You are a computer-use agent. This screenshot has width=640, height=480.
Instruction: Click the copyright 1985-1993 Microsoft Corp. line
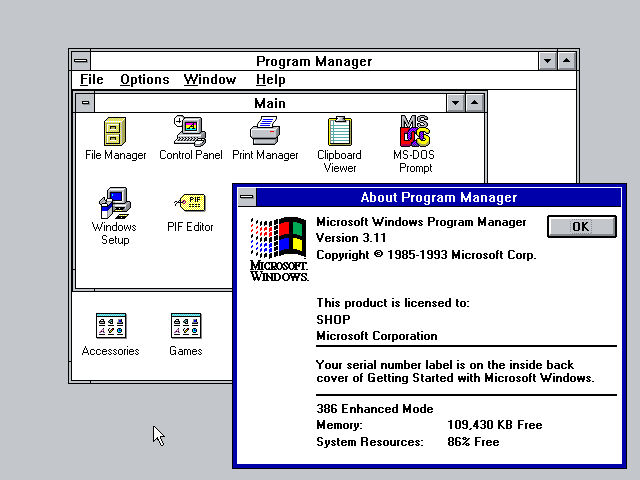(426, 255)
